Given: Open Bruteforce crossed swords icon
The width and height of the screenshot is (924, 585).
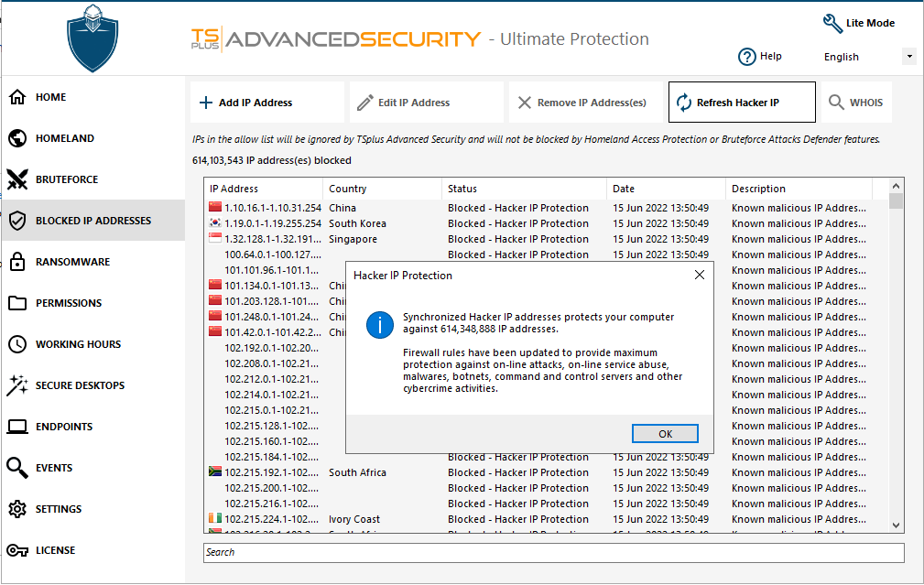Looking at the screenshot, I should coord(17,179).
